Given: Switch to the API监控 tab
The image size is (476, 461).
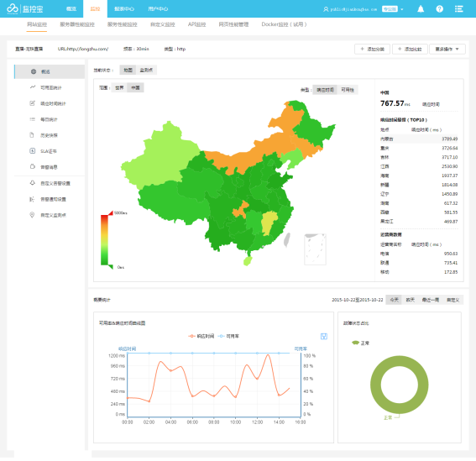Looking at the screenshot, I should 196,24.
